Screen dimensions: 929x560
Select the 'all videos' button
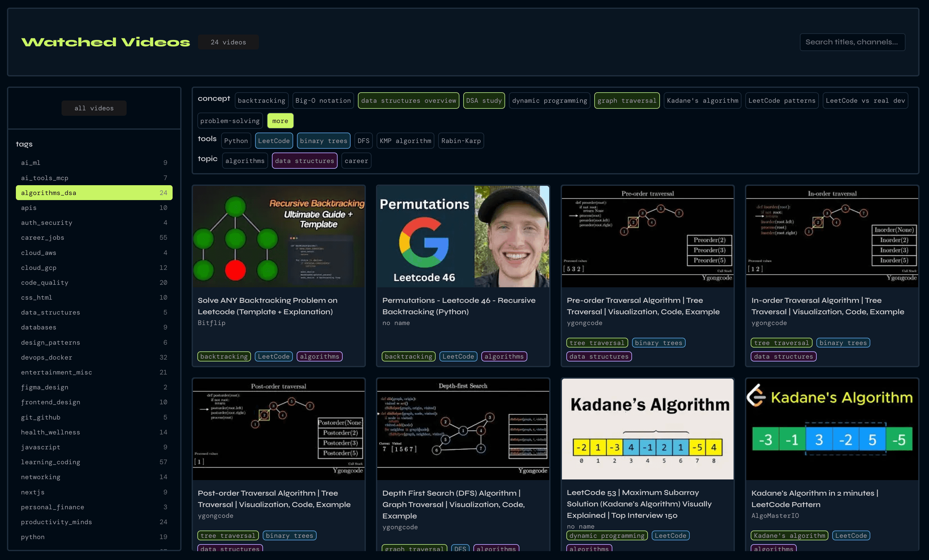[94, 108]
